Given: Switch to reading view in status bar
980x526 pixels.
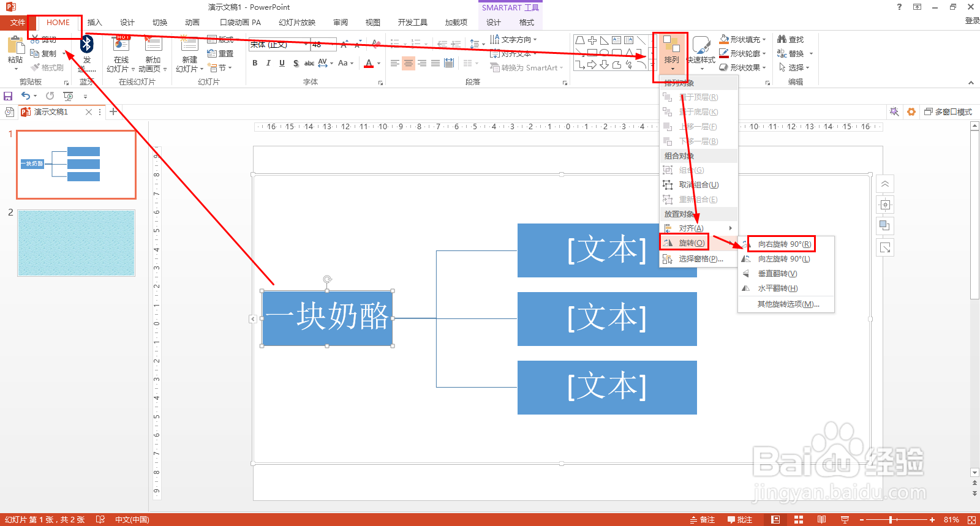Looking at the screenshot, I should coord(821,520).
